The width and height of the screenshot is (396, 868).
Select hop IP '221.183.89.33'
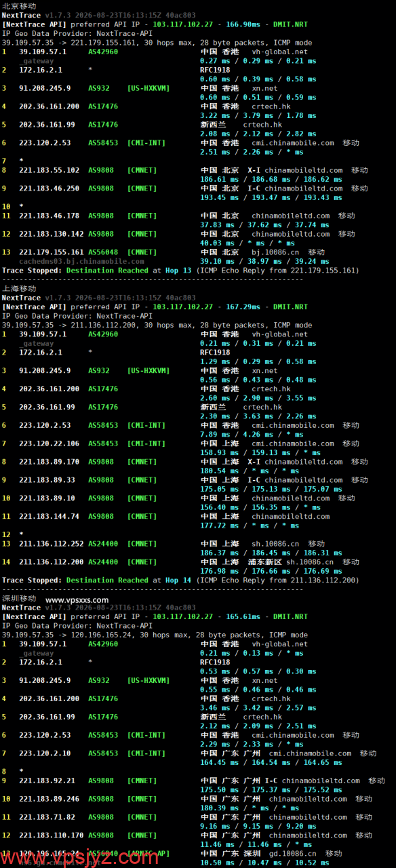click(47, 480)
